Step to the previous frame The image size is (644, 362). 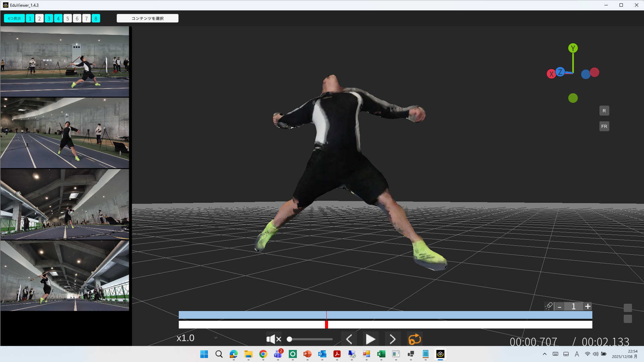click(x=349, y=339)
